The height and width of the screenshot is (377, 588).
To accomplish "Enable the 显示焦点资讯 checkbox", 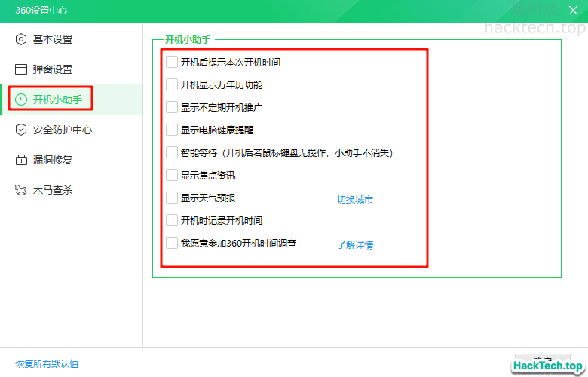I will 172,175.
